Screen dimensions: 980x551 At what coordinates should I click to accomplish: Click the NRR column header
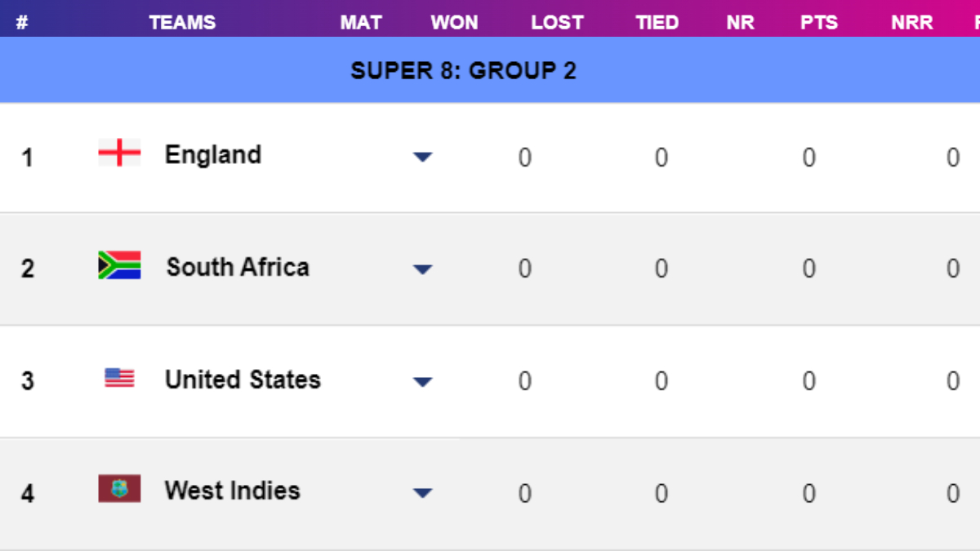911,22
